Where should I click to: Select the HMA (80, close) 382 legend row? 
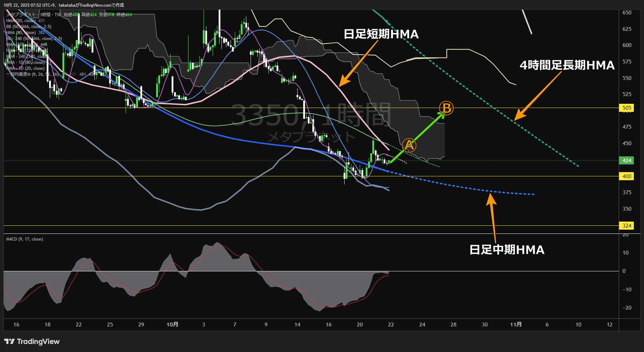tap(26, 33)
